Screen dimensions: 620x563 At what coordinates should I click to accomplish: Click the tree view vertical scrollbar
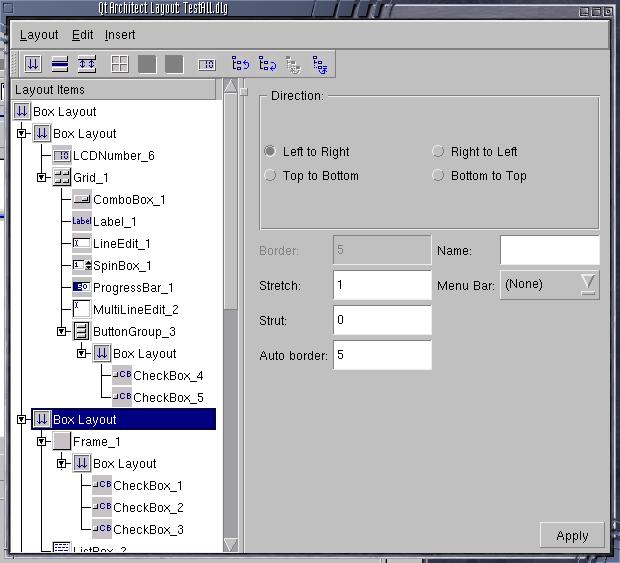coord(231,300)
